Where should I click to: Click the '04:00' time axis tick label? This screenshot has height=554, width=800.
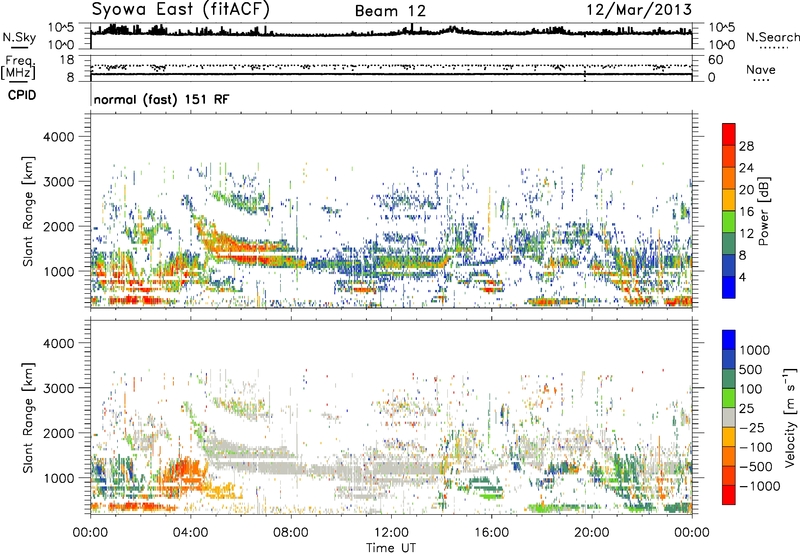pos(190,533)
